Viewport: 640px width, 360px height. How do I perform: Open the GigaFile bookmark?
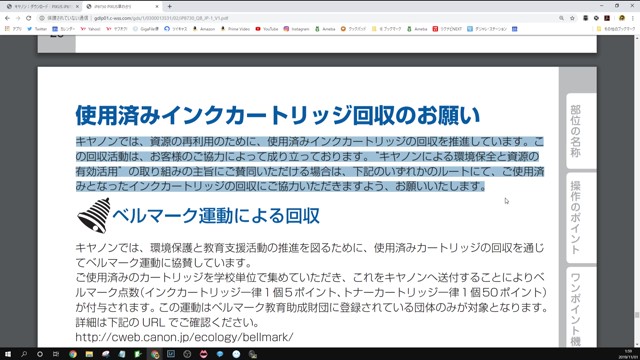pos(146,29)
